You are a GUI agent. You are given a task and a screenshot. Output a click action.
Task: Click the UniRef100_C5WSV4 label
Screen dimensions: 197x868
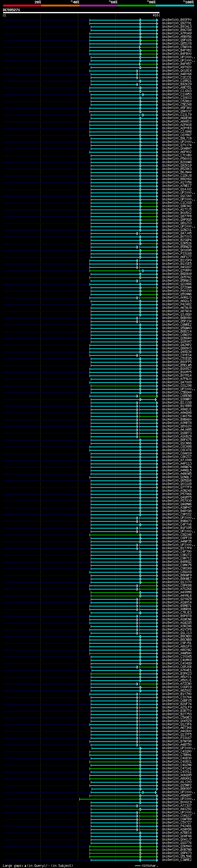tap(176, 47)
